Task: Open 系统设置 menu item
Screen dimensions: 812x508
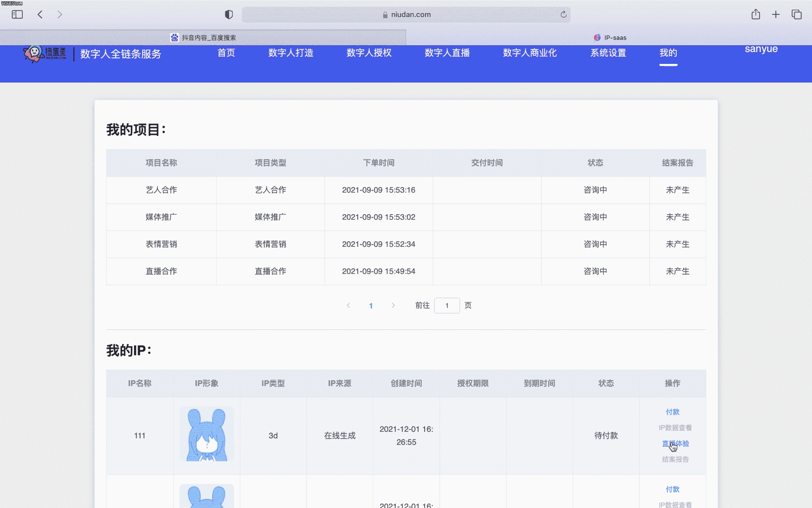Action: pos(608,53)
